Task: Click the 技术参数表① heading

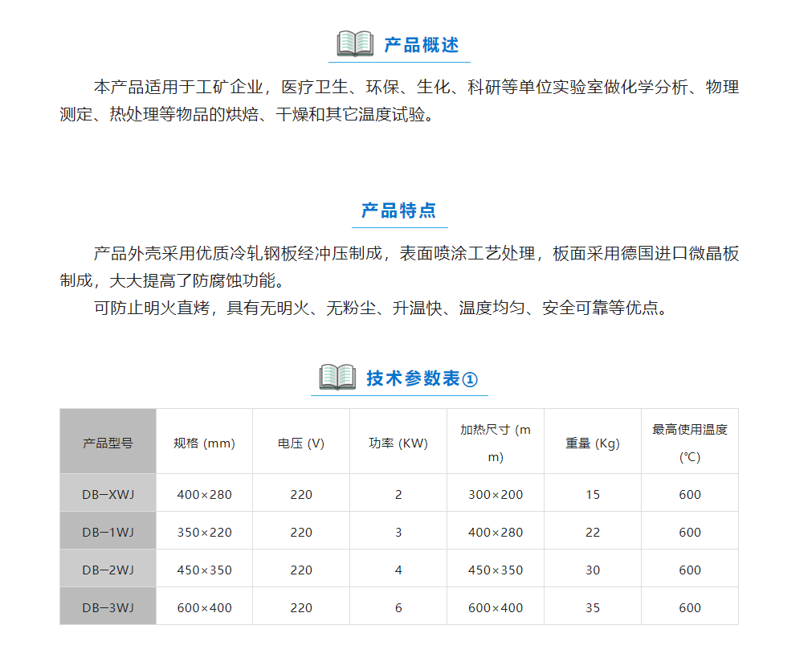Action: pos(422,378)
